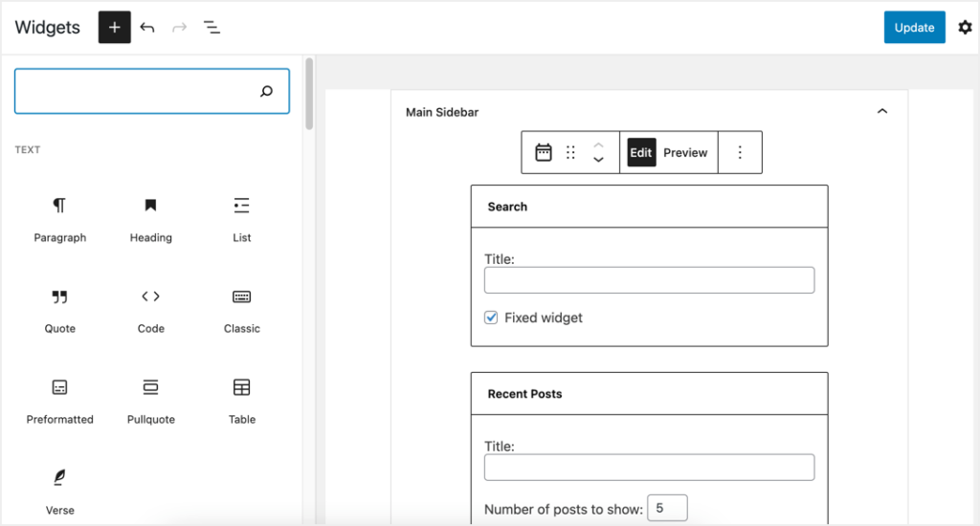Collapse the Main Sidebar panel

click(x=881, y=112)
